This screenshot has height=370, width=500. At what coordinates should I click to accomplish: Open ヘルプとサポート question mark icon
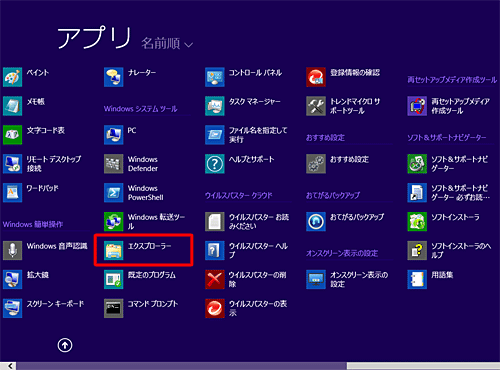tap(215, 164)
